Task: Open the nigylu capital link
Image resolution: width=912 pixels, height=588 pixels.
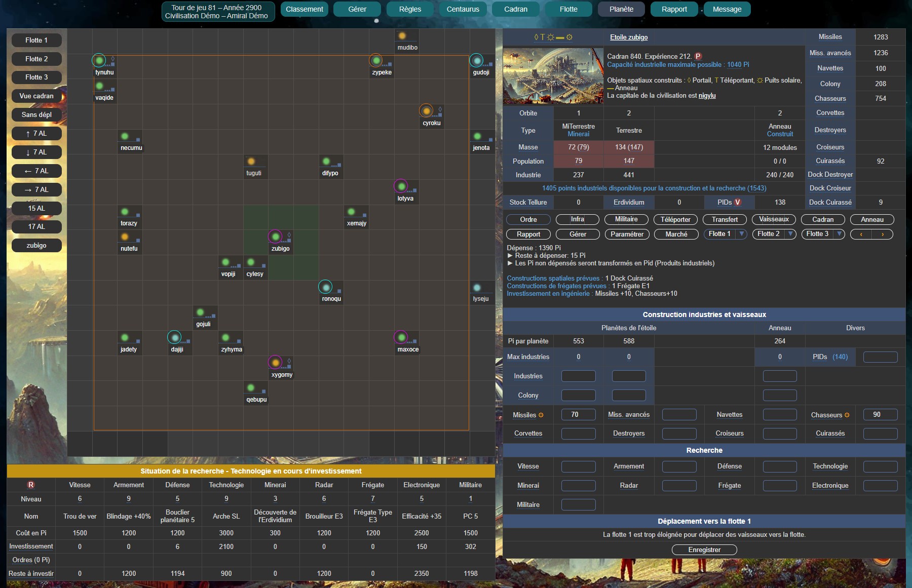Action: coord(707,96)
